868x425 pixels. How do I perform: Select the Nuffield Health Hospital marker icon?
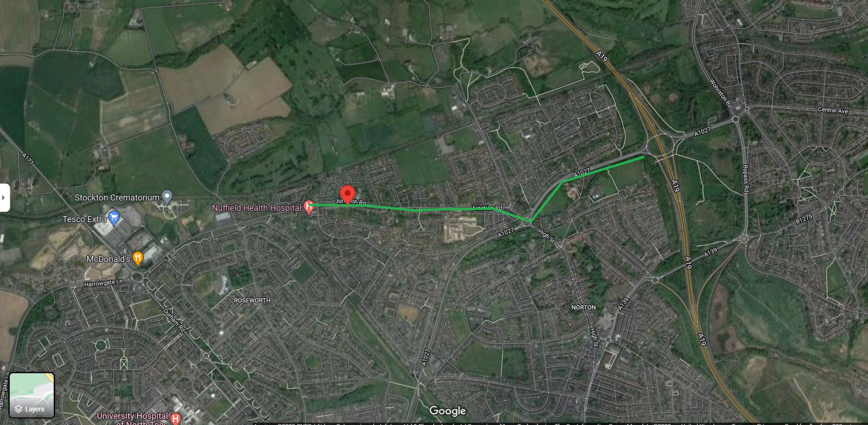(309, 207)
